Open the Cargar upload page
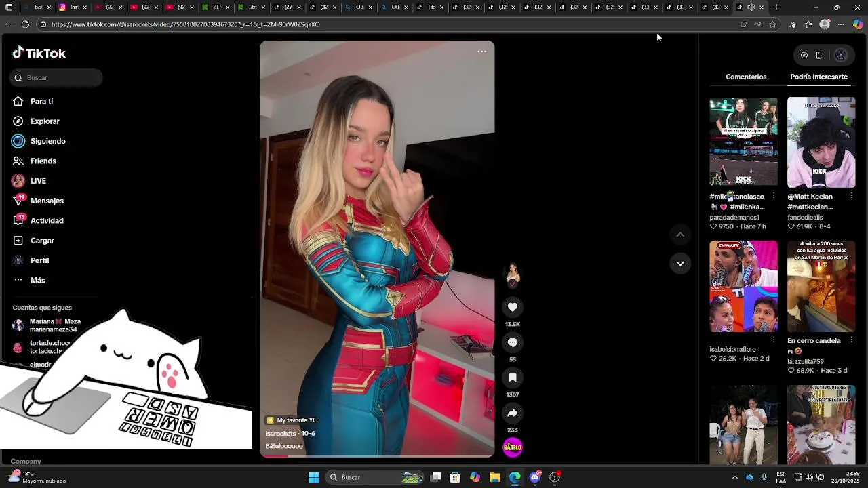This screenshot has width=868, height=488. [33, 241]
